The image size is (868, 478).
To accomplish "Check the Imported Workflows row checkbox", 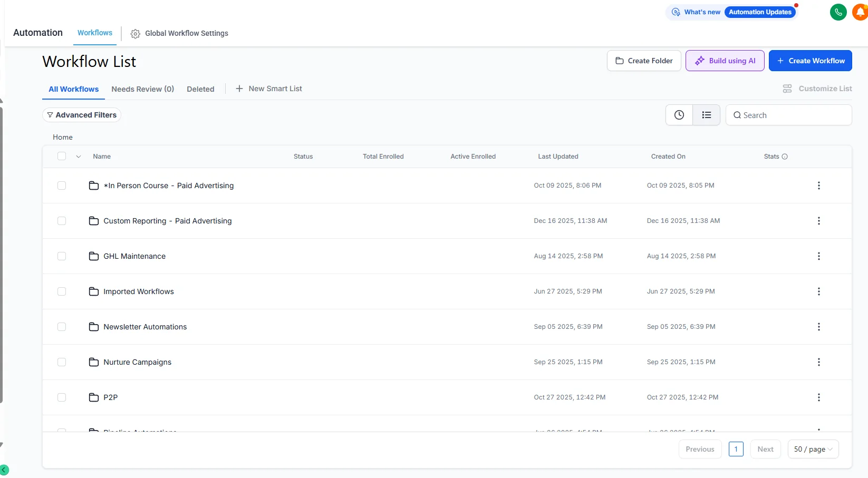I will pyautogui.click(x=62, y=291).
